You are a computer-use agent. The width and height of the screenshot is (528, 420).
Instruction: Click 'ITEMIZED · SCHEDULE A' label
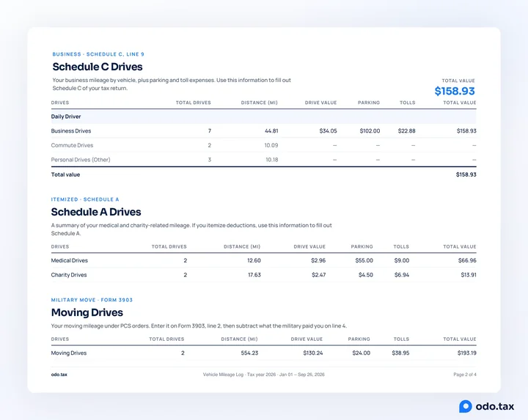[x=85, y=199]
